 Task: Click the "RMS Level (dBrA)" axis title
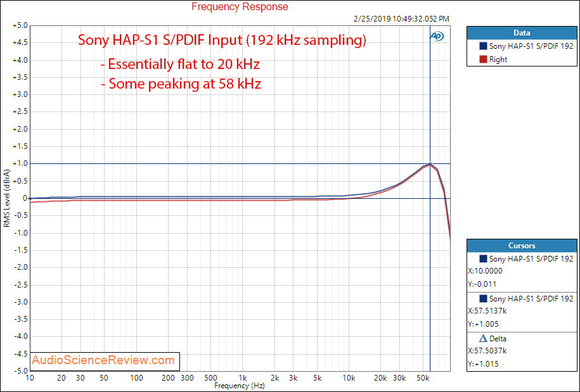coord(7,198)
